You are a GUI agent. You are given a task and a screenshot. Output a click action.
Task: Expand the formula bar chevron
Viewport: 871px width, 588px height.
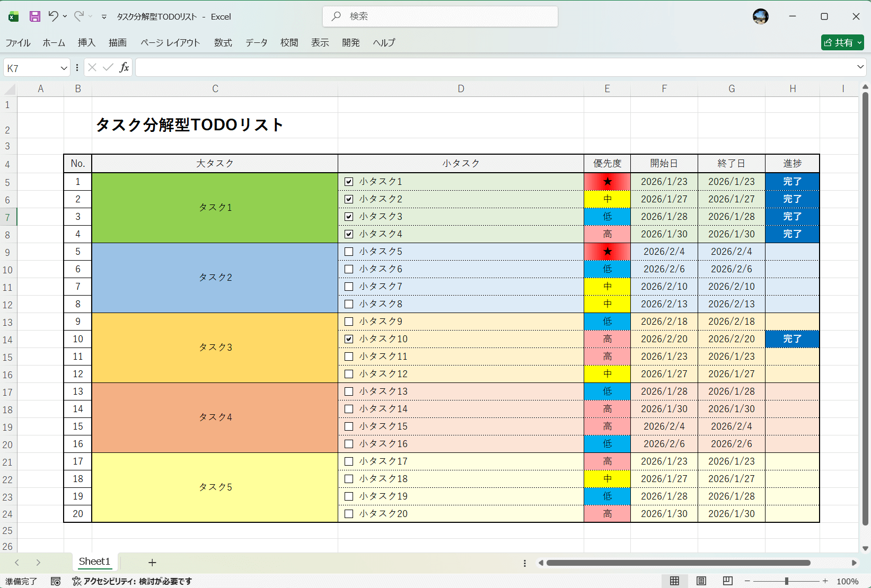coord(859,67)
